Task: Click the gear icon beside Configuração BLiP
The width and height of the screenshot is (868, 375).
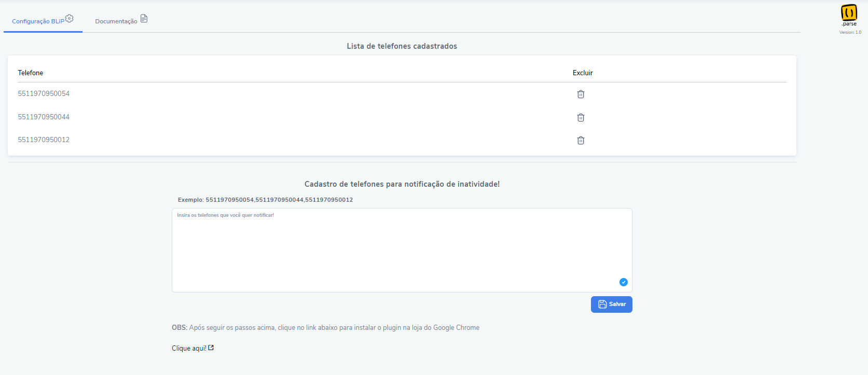Action: (70, 19)
